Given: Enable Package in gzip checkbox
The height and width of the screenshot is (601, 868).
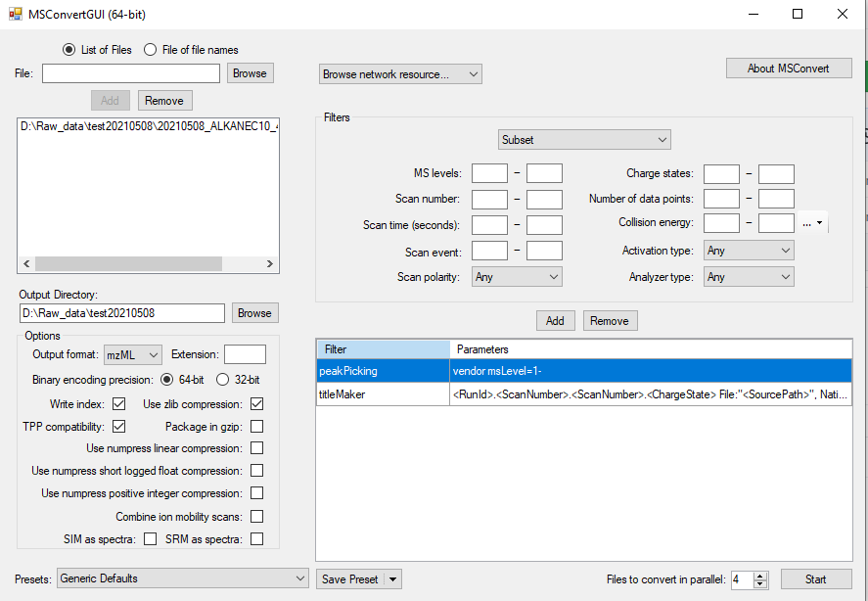Looking at the screenshot, I should (x=256, y=427).
